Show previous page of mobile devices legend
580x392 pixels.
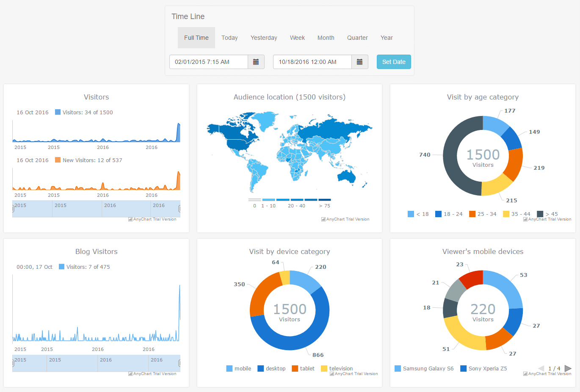(x=541, y=368)
